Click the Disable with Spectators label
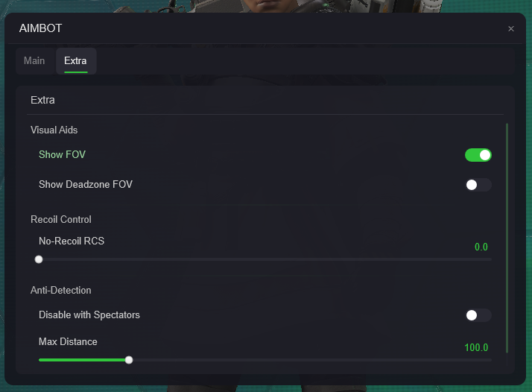 pyautogui.click(x=89, y=315)
